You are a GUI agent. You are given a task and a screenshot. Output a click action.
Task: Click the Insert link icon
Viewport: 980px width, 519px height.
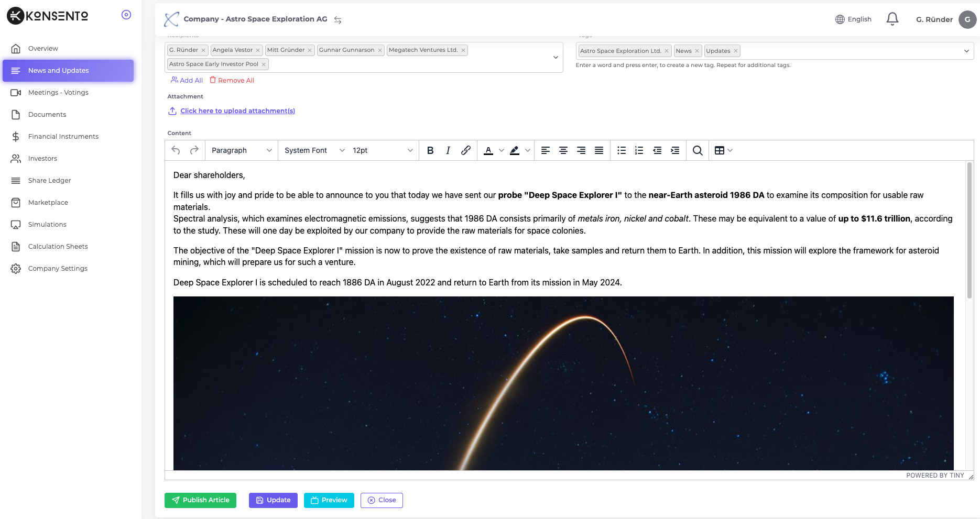(465, 150)
